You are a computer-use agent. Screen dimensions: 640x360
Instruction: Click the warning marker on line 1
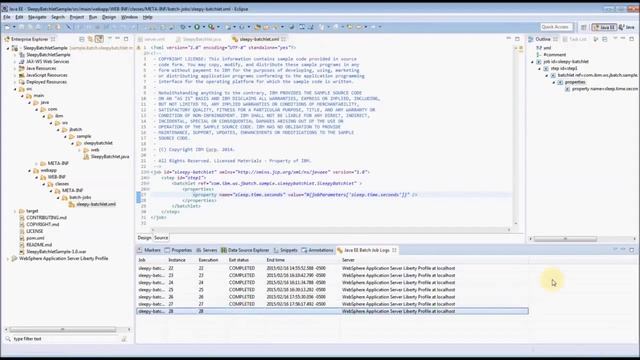tap(138, 48)
